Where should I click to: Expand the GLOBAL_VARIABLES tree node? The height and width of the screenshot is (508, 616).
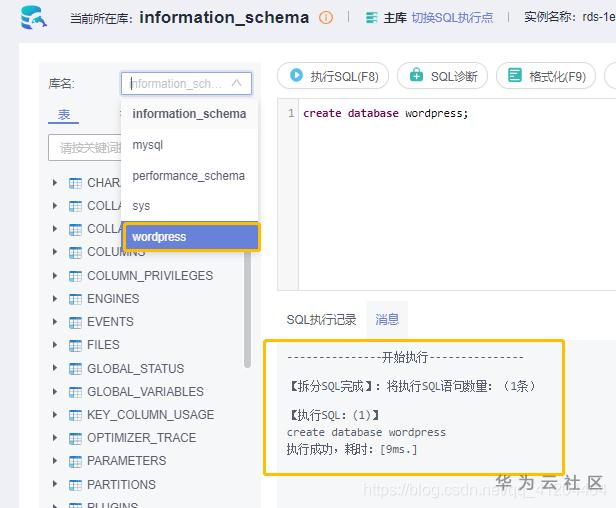pyautogui.click(x=55, y=391)
